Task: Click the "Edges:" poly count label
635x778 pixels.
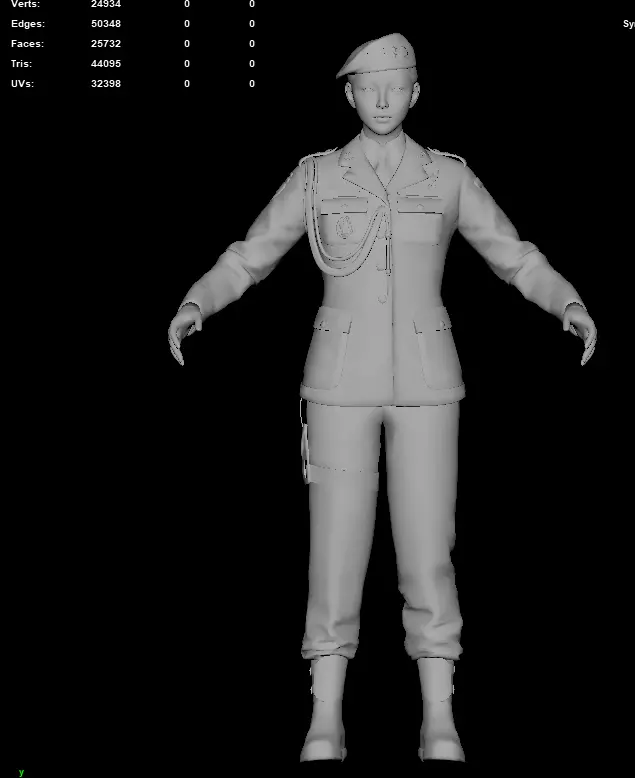Action: tap(28, 24)
